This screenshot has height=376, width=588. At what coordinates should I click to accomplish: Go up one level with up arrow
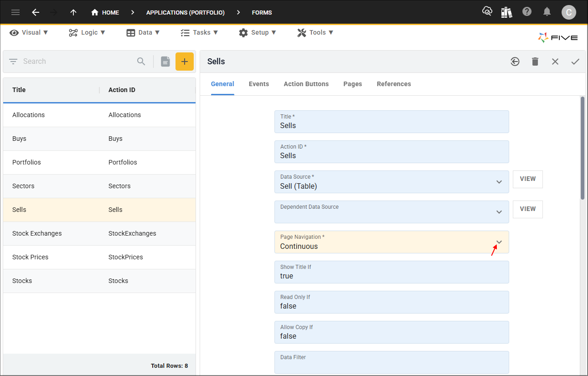[x=73, y=12]
